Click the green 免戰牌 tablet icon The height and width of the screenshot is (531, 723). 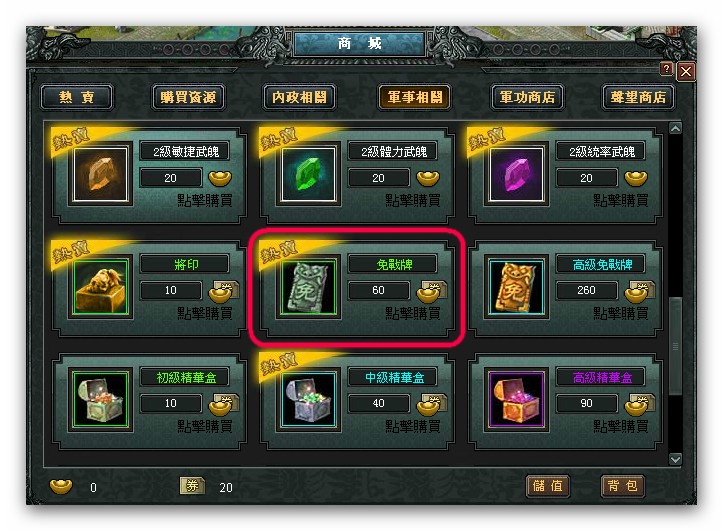point(308,287)
